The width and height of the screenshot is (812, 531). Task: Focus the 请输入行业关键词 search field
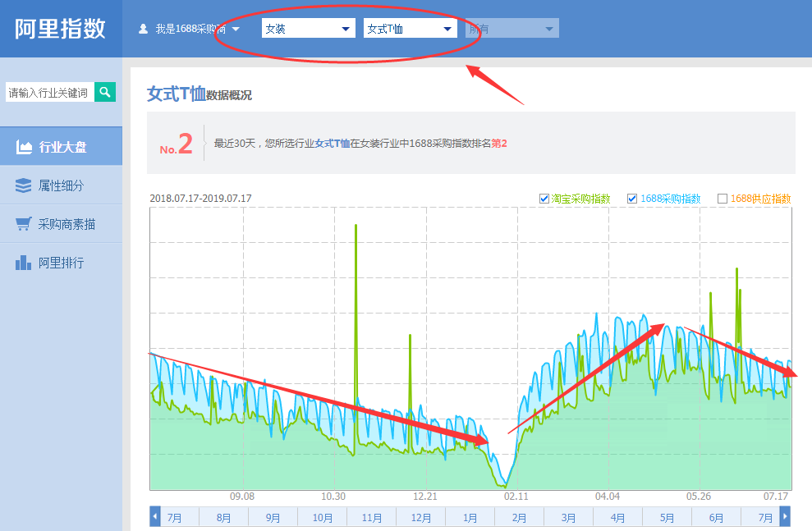50,92
